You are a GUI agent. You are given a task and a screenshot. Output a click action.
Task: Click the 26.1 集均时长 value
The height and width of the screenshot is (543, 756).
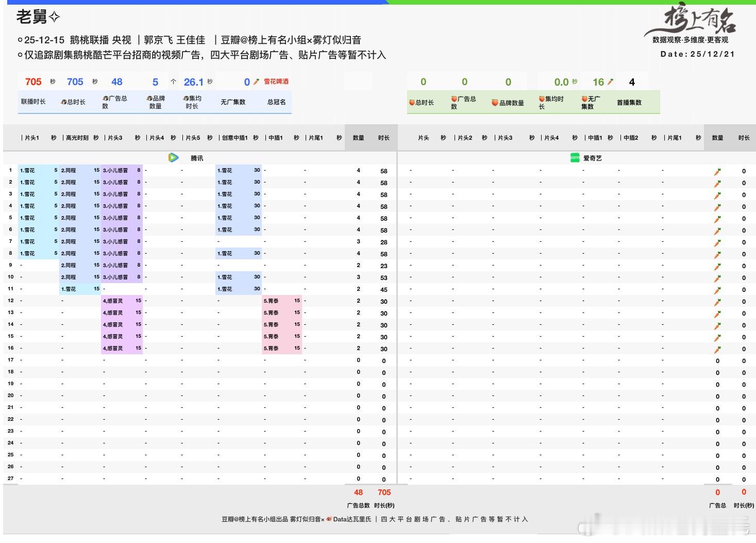point(194,81)
